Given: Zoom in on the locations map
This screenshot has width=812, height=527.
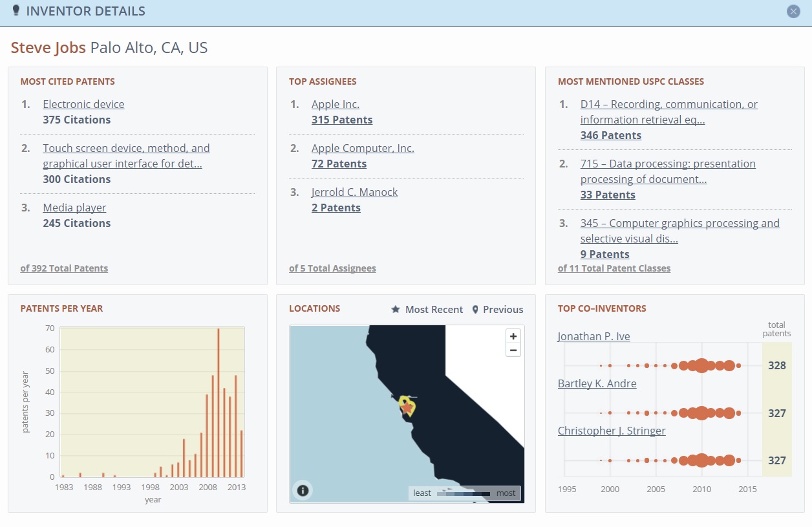Looking at the screenshot, I should (x=513, y=336).
